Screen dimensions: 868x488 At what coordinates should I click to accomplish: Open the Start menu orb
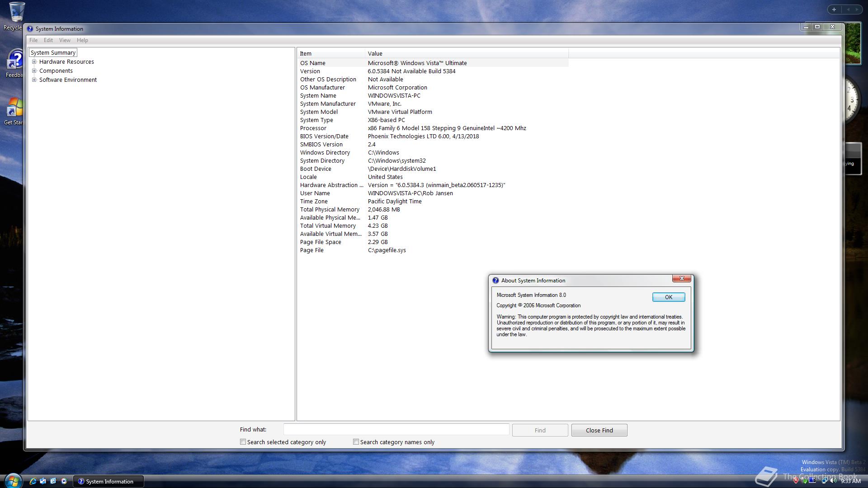point(13,481)
